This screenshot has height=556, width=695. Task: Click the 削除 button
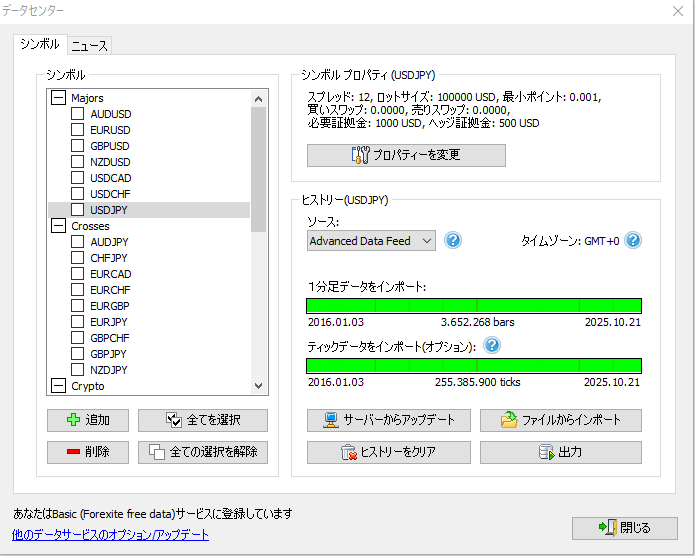88,452
